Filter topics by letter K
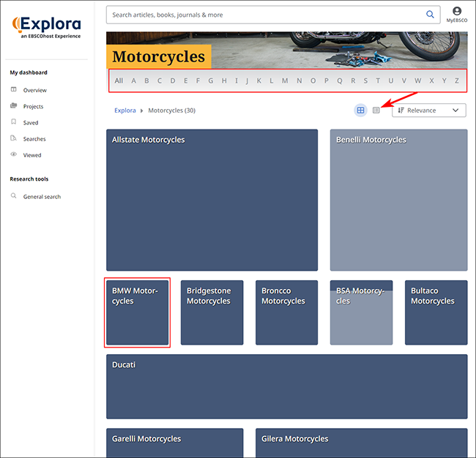Image resolution: width=476 pixels, height=458 pixels. 259,80
